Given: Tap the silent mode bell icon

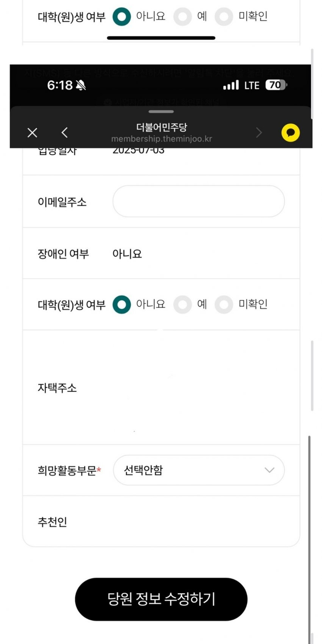Looking at the screenshot, I should (x=80, y=86).
